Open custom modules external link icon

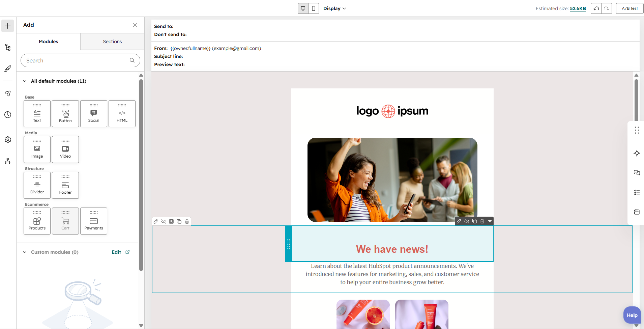coord(127,252)
